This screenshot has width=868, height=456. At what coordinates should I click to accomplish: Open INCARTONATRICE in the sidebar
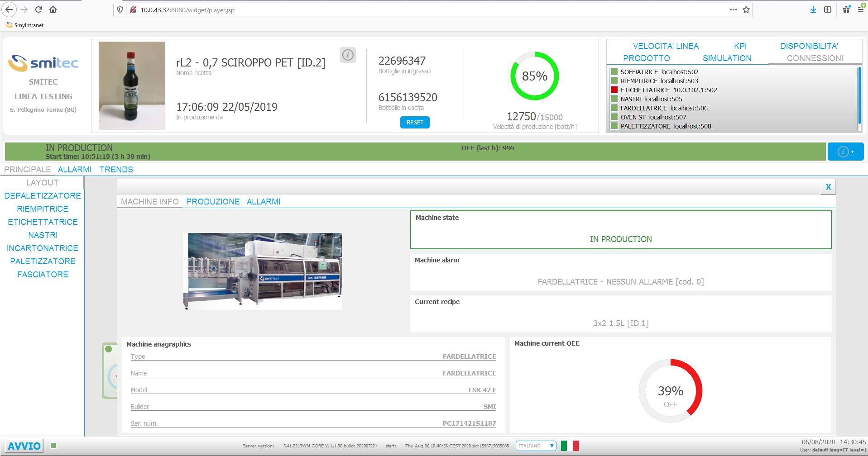coord(43,248)
